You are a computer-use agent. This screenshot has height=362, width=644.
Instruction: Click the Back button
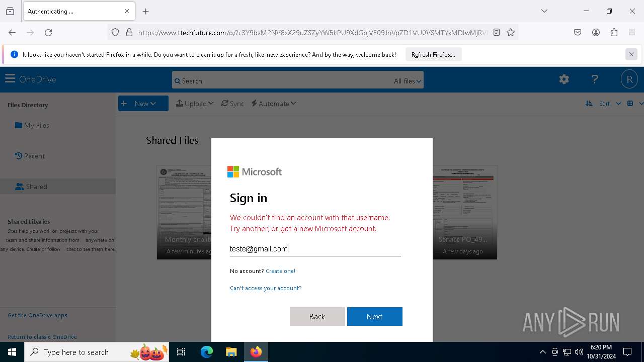(x=317, y=316)
